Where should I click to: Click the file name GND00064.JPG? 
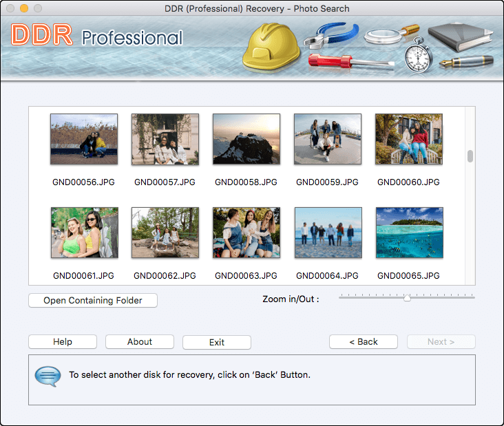click(327, 276)
